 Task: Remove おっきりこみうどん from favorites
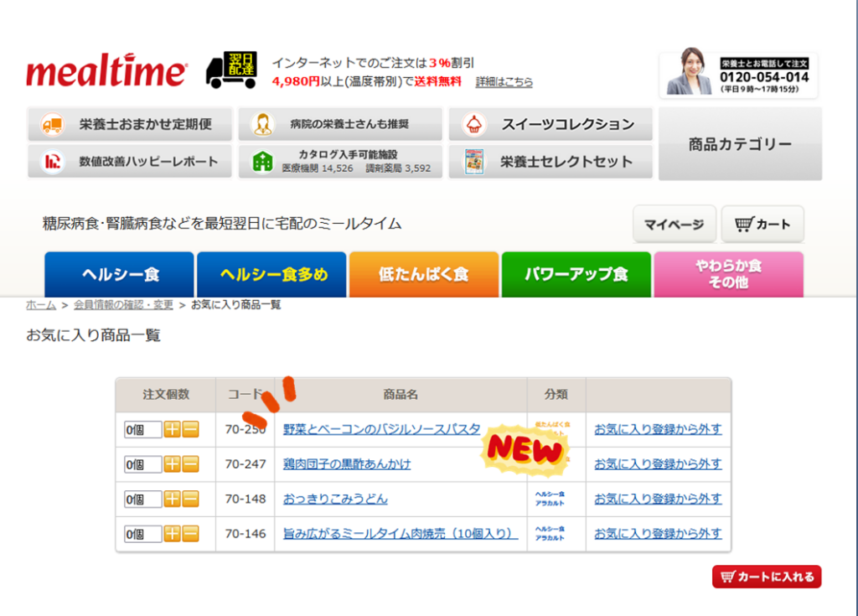tap(658, 499)
